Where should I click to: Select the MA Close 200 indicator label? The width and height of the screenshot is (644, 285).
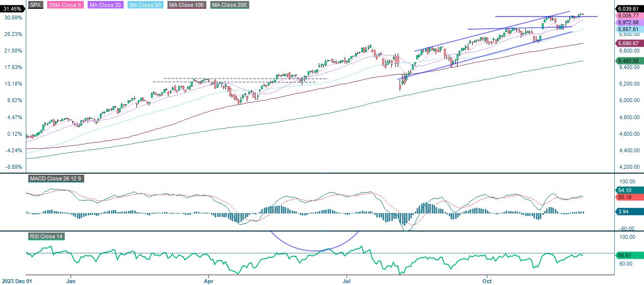pyautogui.click(x=229, y=5)
